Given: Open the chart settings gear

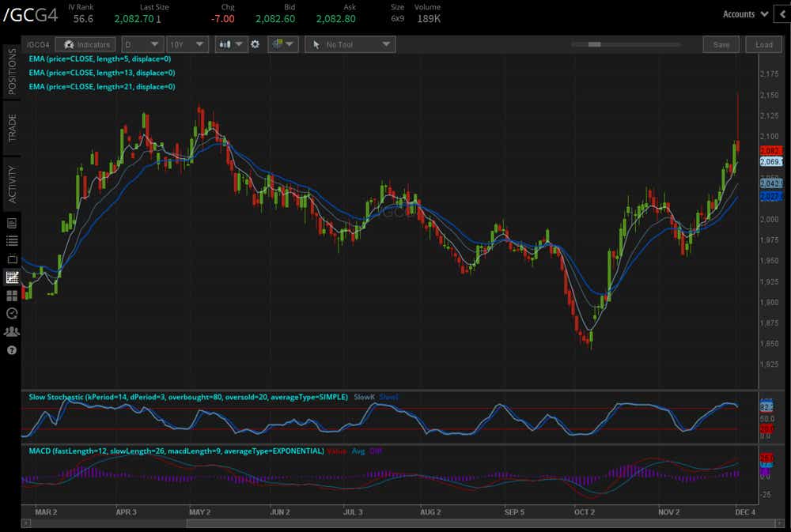Looking at the screenshot, I should point(255,44).
